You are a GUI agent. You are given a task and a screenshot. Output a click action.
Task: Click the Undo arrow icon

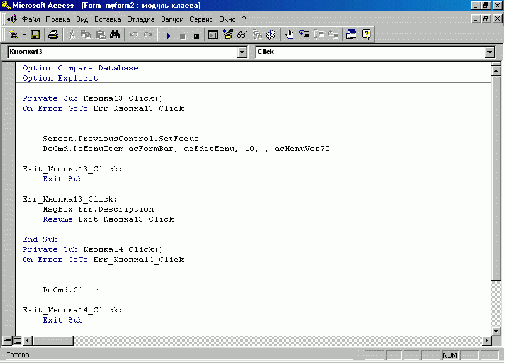[x=134, y=34]
